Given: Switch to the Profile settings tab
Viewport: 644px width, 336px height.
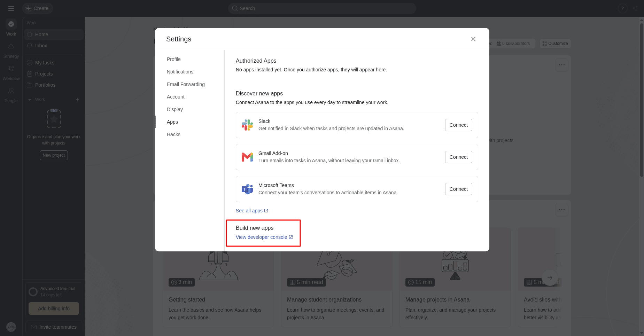Looking at the screenshot, I should tap(173, 59).
